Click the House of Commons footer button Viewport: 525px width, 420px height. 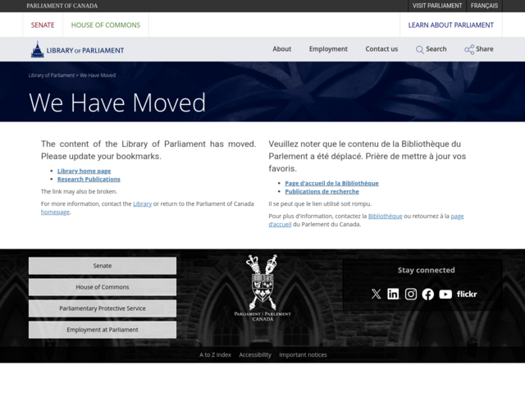(103, 287)
